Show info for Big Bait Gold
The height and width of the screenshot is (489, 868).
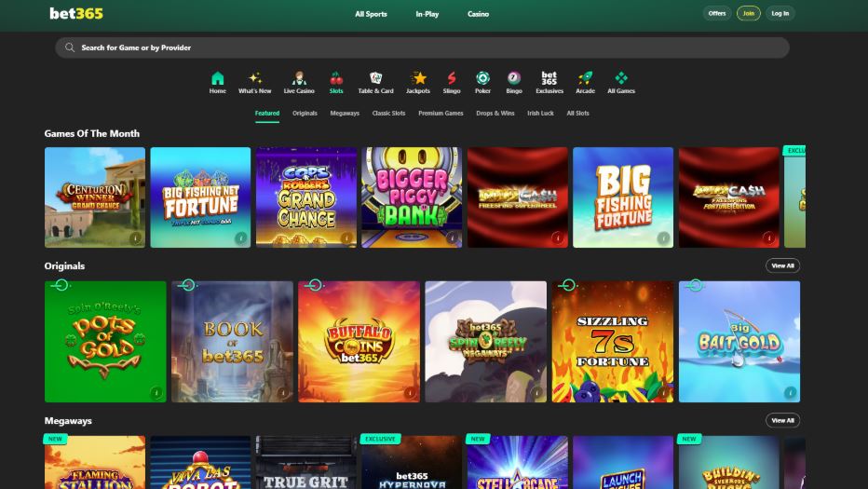[x=790, y=392]
